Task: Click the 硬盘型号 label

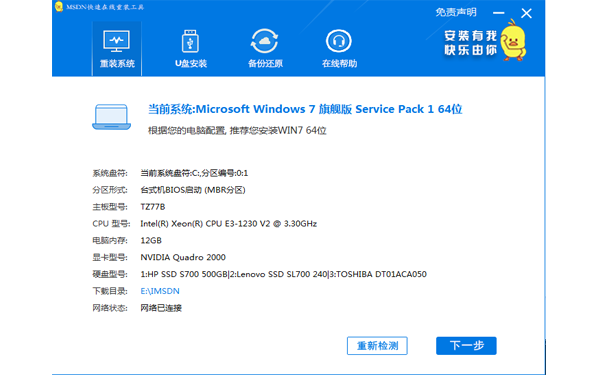Action: click(x=110, y=274)
